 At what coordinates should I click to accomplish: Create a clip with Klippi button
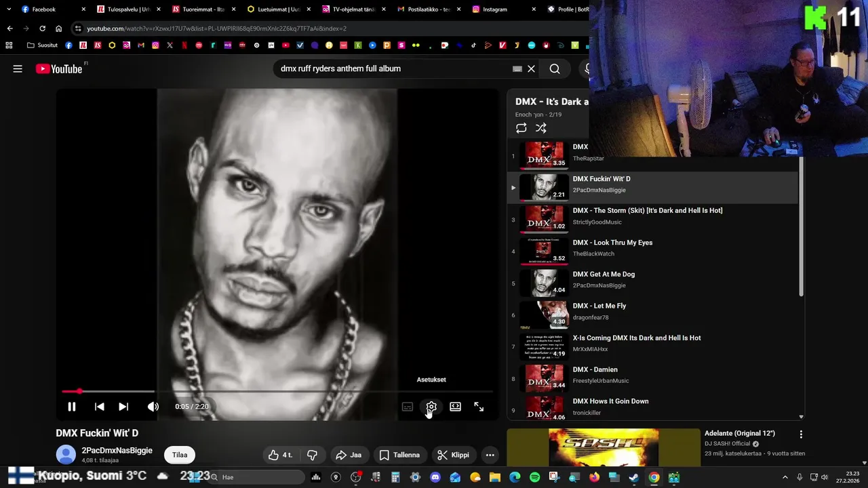pos(453,455)
